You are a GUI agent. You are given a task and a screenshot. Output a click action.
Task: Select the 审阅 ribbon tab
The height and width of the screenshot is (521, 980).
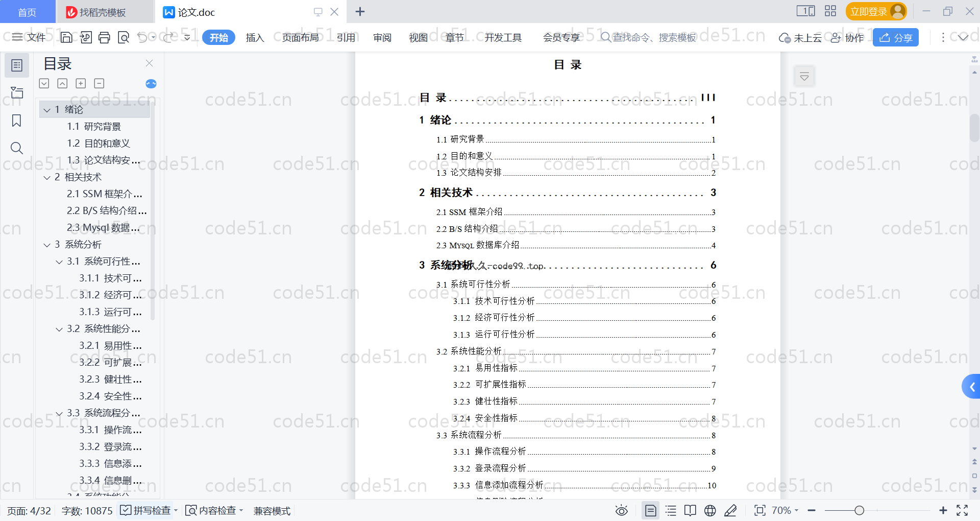[x=382, y=37]
